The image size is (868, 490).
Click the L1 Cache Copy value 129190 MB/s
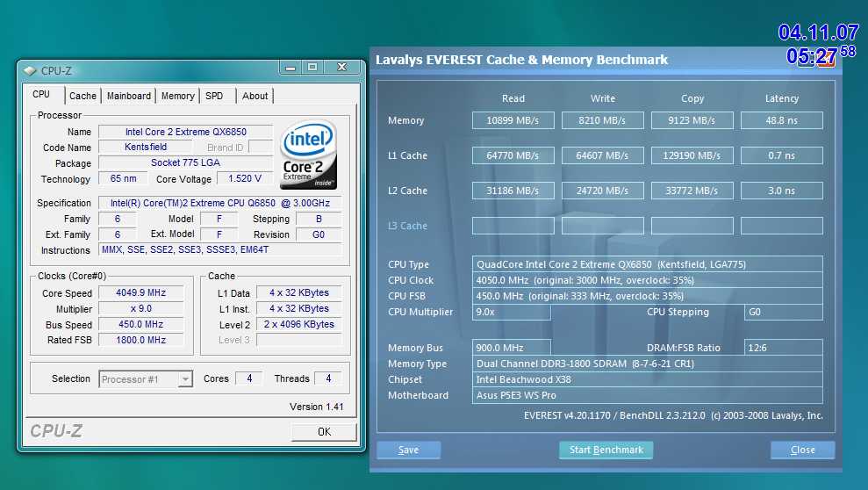(x=692, y=155)
